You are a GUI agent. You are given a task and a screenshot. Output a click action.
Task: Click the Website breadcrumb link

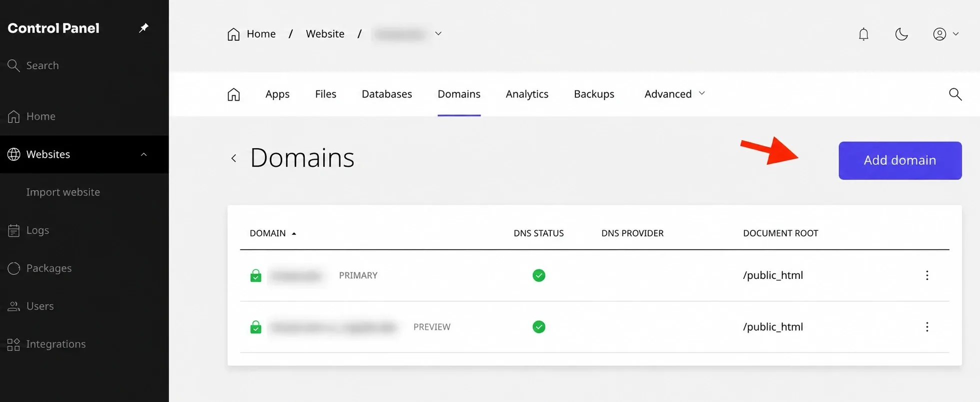click(x=325, y=34)
